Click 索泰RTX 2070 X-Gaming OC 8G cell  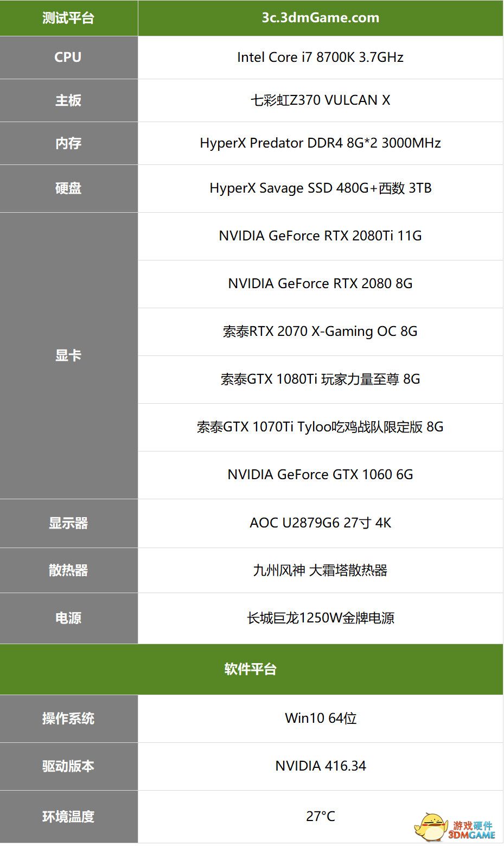tap(320, 332)
